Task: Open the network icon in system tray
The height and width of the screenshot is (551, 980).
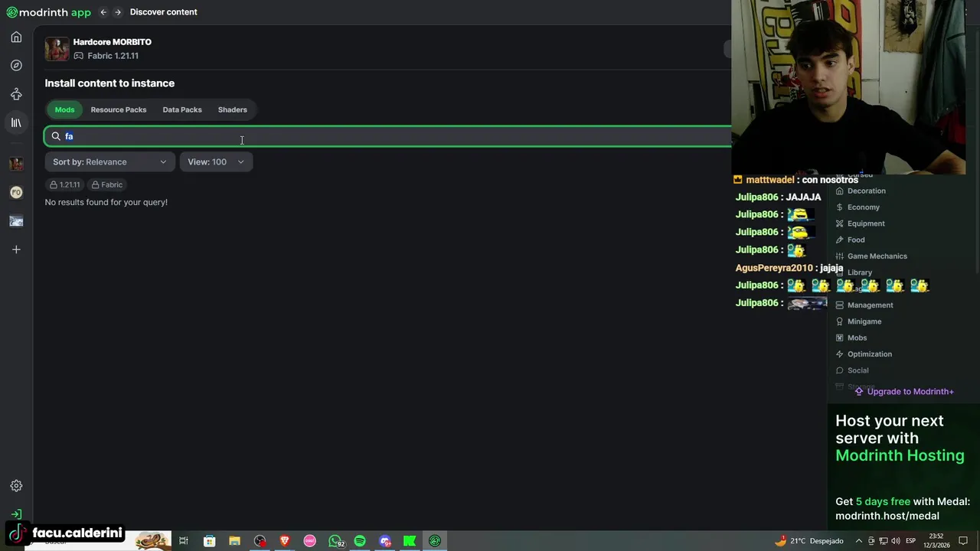Action: click(x=883, y=541)
